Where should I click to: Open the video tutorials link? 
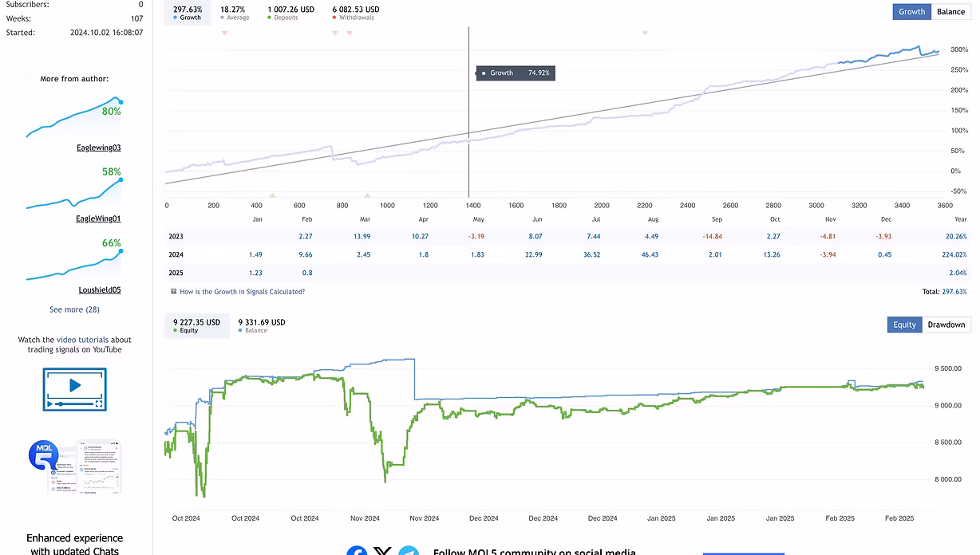coord(82,340)
